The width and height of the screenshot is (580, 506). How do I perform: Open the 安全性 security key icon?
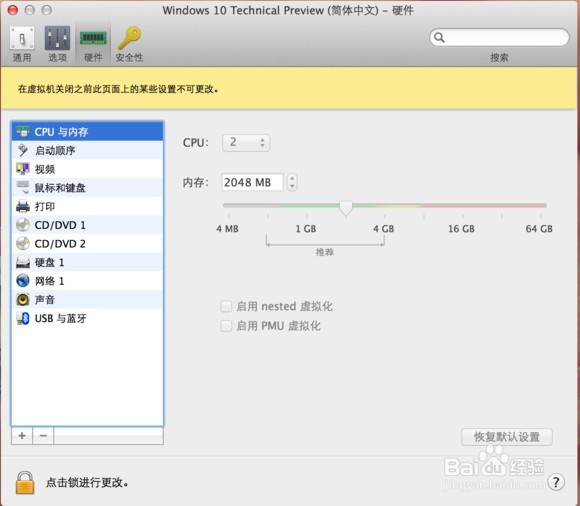[129, 38]
